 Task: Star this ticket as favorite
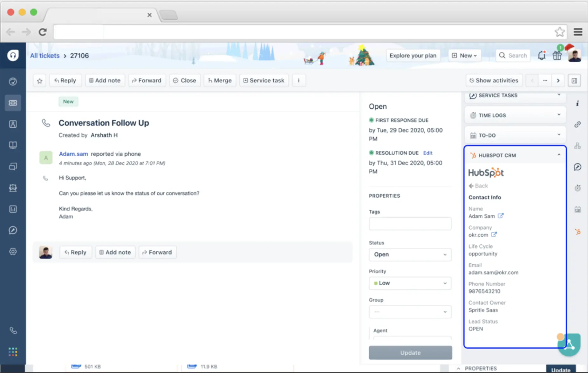click(39, 80)
